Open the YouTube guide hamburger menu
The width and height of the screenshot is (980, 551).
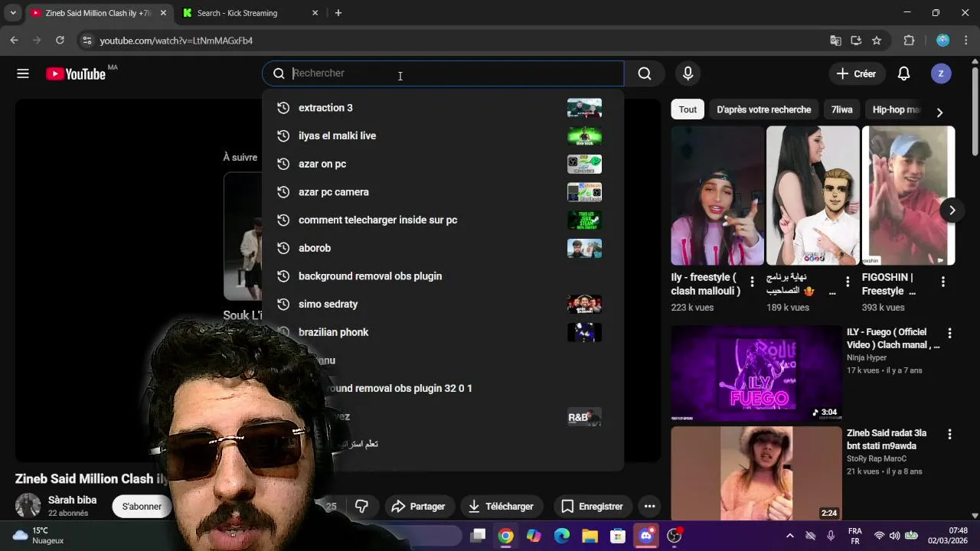[23, 73]
